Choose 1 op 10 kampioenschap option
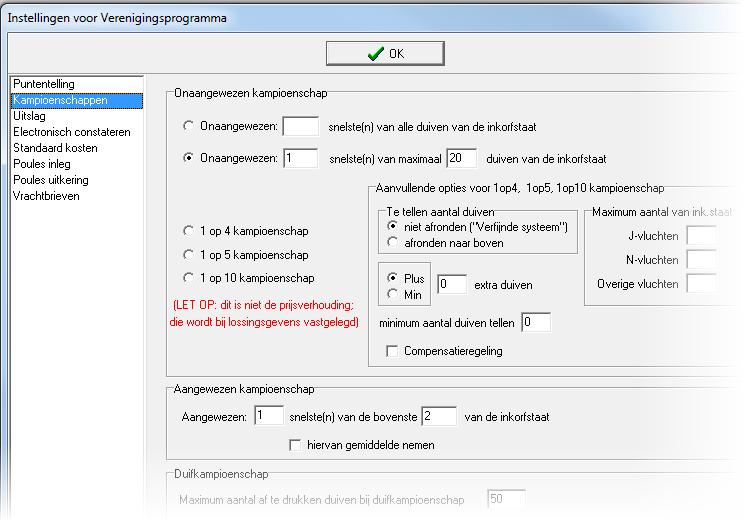Image resolution: width=744 pixels, height=522 pixels. click(188, 277)
